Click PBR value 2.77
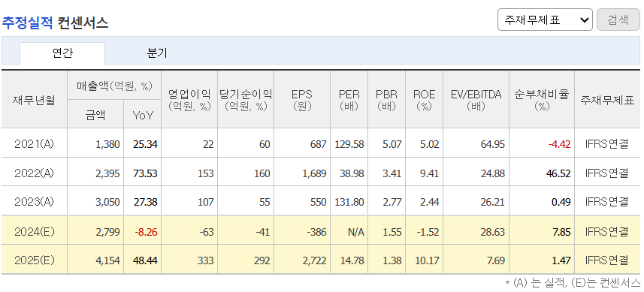 click(392, 202)
